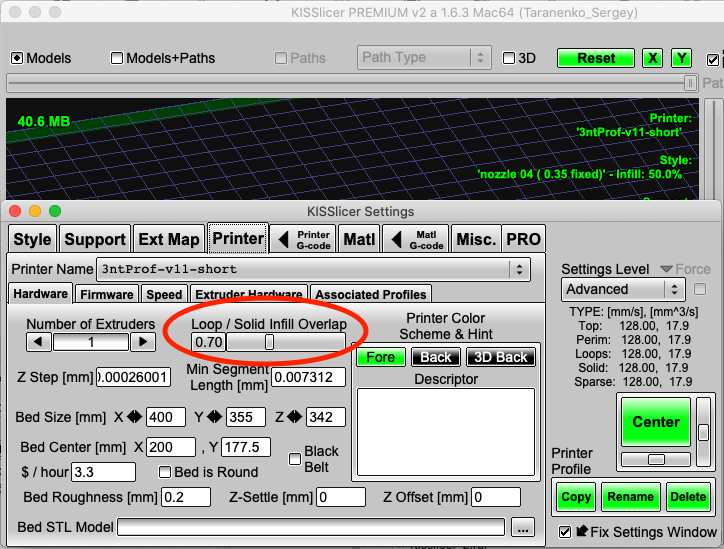
Task: Open the Firmware sub-tab
Action: pos(107,294)
